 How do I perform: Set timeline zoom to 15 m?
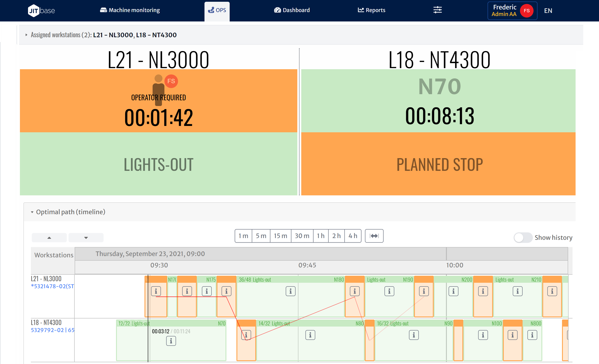click(x=280, y=236)
